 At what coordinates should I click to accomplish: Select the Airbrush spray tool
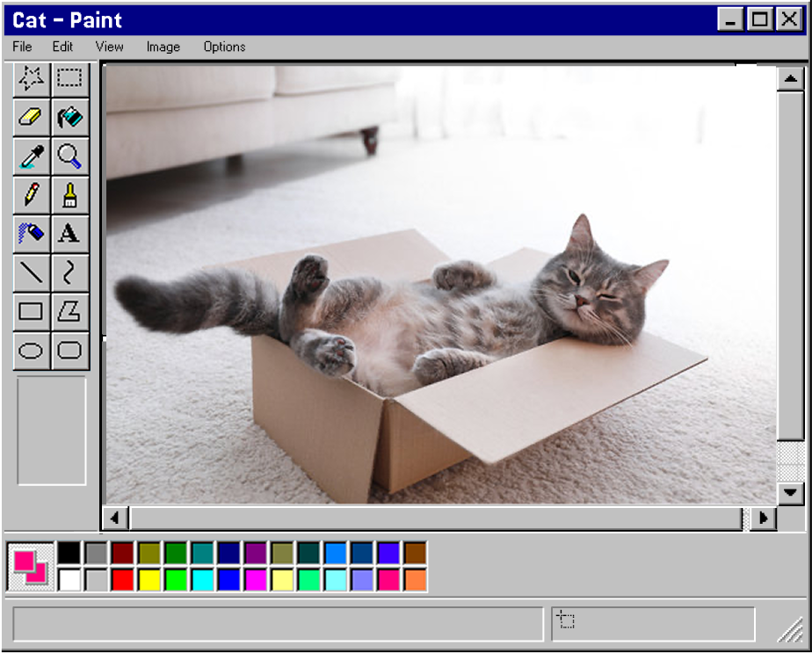(x=32, y=234)
